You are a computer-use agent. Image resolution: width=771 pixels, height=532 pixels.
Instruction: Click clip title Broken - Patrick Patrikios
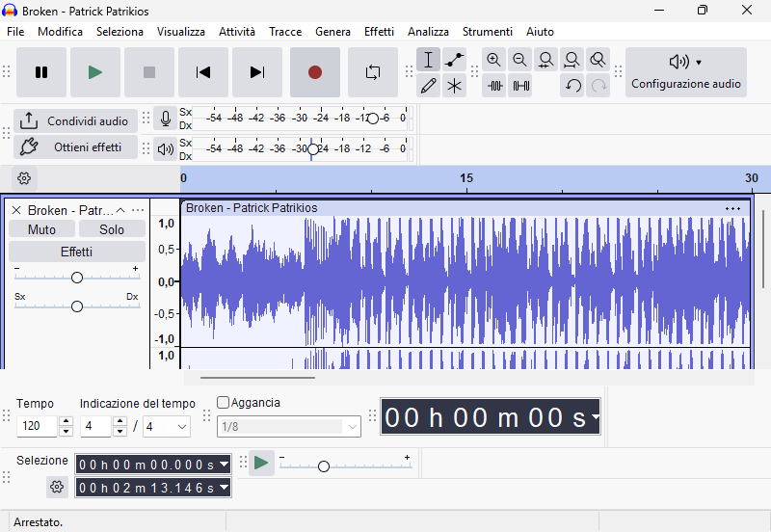coord(252,208)
